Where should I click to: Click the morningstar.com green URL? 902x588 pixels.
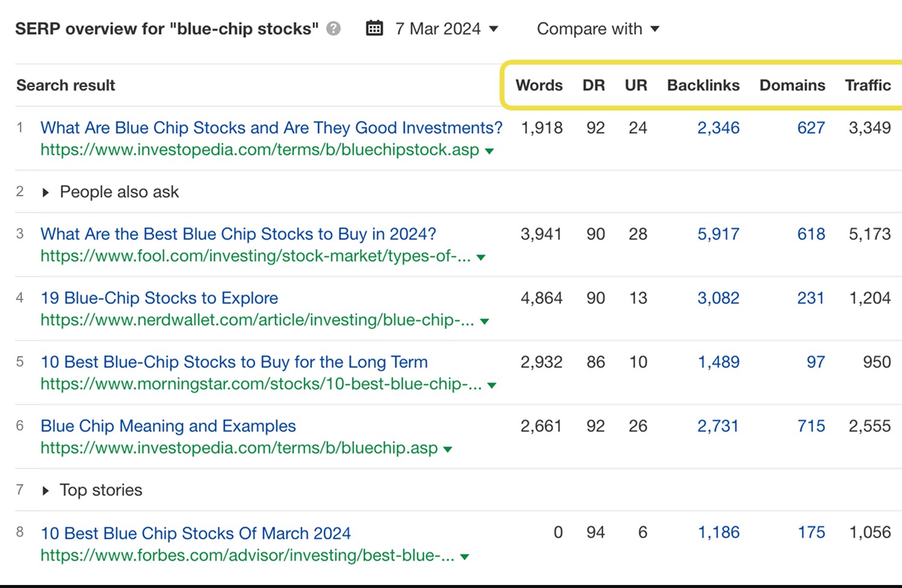(x=261, y=384)
